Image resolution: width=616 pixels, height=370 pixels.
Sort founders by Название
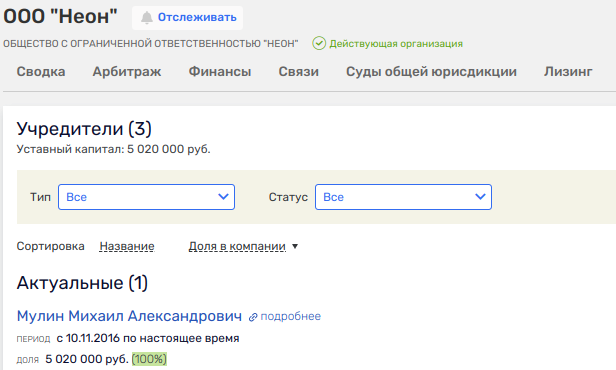coord(127,246)
